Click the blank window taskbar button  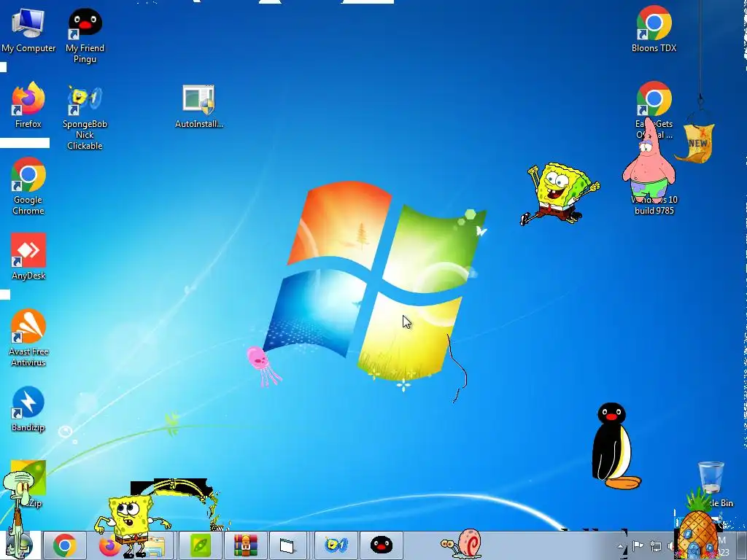287,545
